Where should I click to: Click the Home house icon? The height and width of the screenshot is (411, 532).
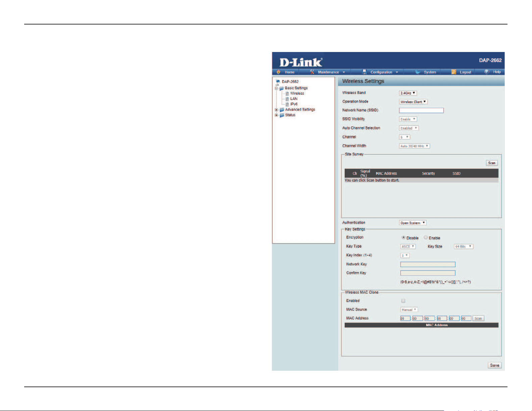(x=278, y=72)
